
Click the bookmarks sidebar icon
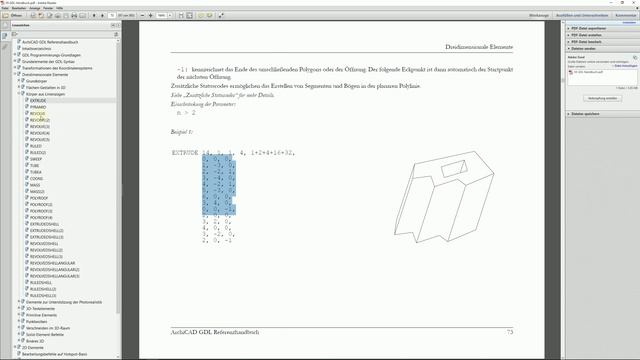(x=5, y=36)
